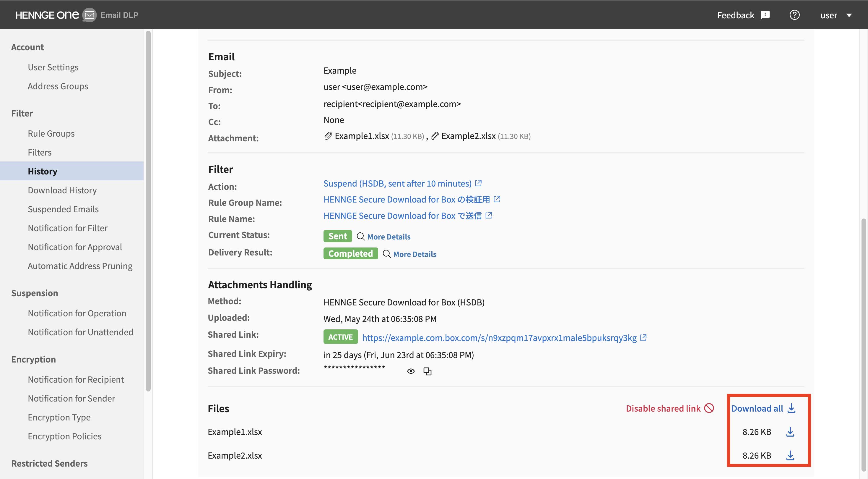The height and width of the screenshot is (479, 868).
Task: Click Example2.xlsx in the Files list
Action: click(235, 455)
